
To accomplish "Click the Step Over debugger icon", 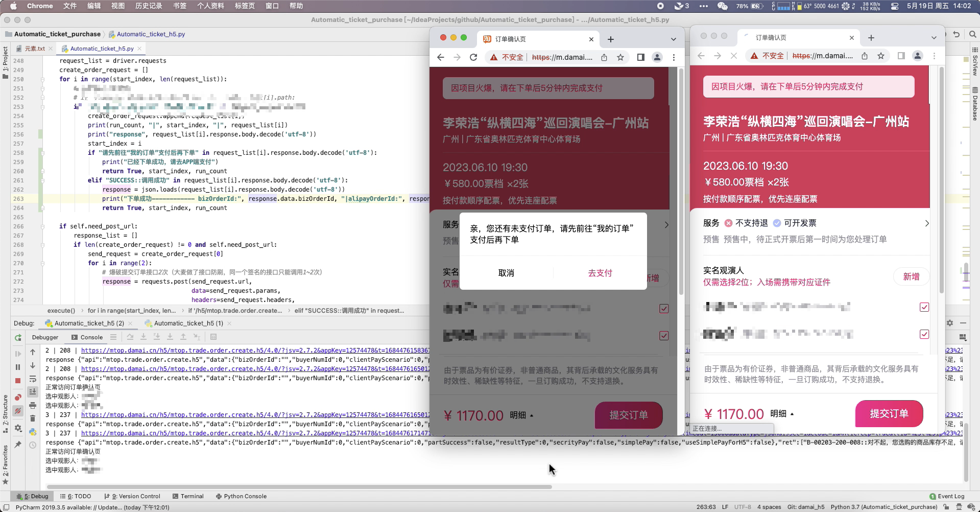I will (130, 337).
